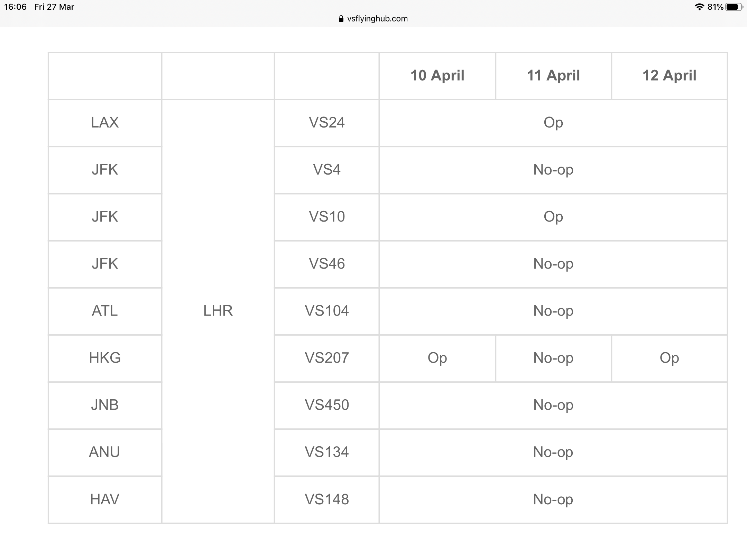Tap VS207 Op cell under 12 April
Screen dimensions: 747x560
(x=670, y=358)
